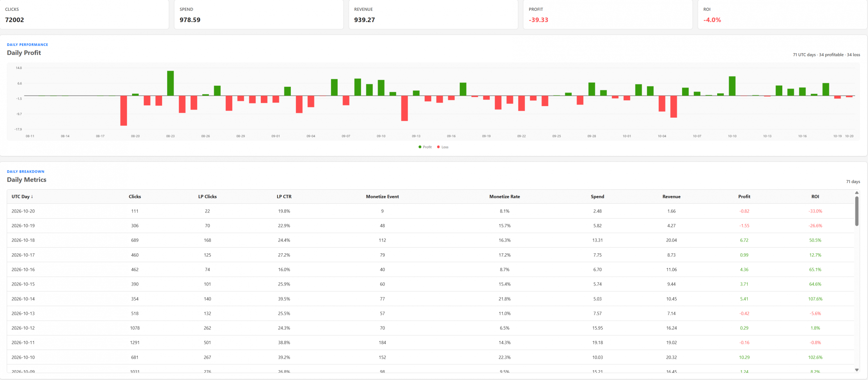This screenshot has height=380, width=868.
Task: Sort table by Monetize Rate column header
Action: click(505, 197)
